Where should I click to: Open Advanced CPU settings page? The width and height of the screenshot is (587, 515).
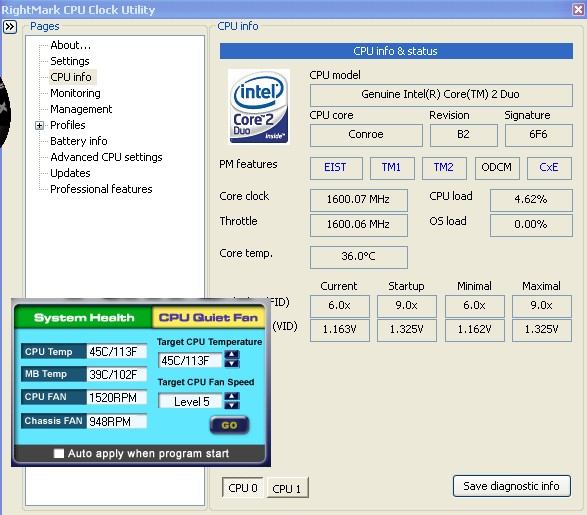[106, 157]
